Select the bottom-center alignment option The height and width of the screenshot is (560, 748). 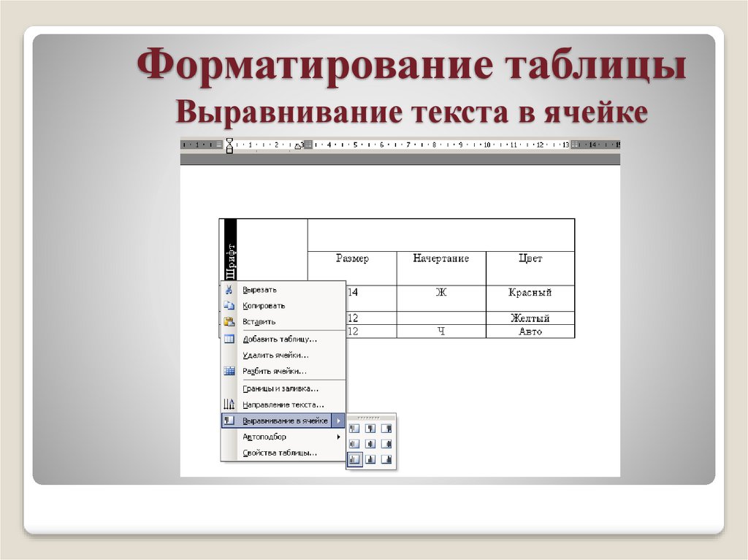[371, 459]
